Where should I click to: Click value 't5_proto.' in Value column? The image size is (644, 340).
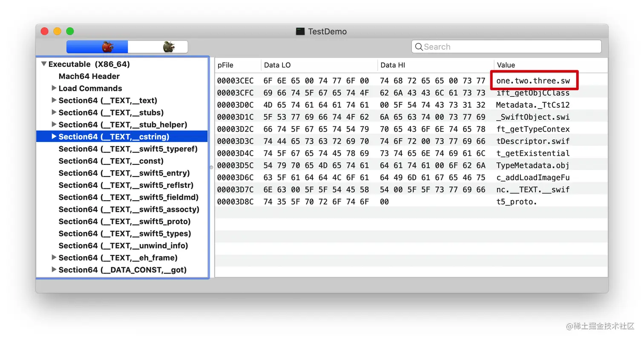517,202
